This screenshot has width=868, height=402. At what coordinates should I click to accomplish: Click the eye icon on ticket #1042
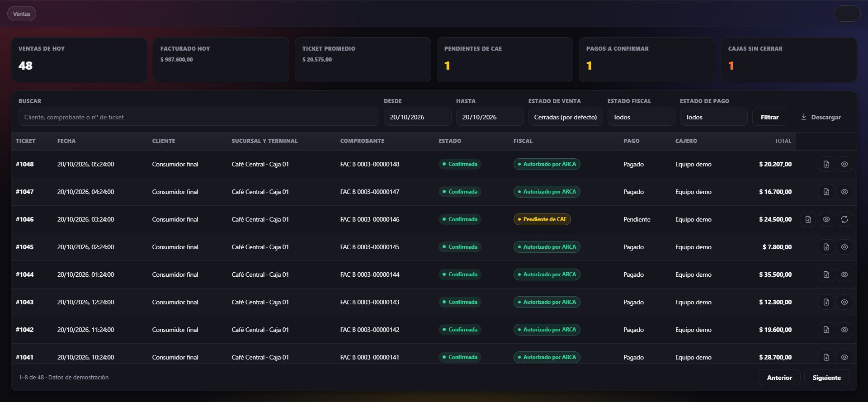click(844, 330)
